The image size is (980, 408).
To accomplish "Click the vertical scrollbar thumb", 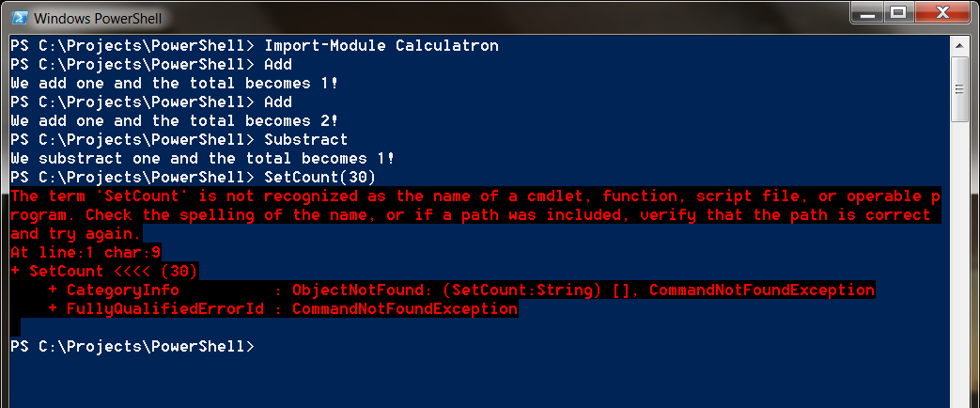I will tap(959, 89).
